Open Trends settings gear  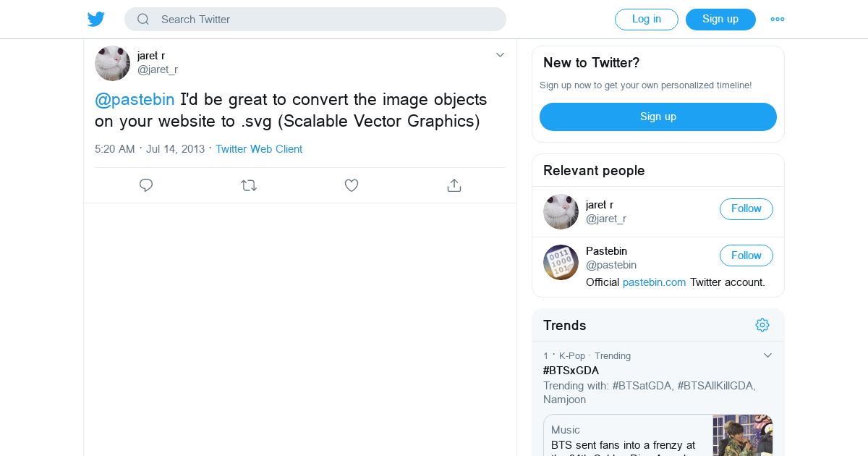(x=762, y=325)
